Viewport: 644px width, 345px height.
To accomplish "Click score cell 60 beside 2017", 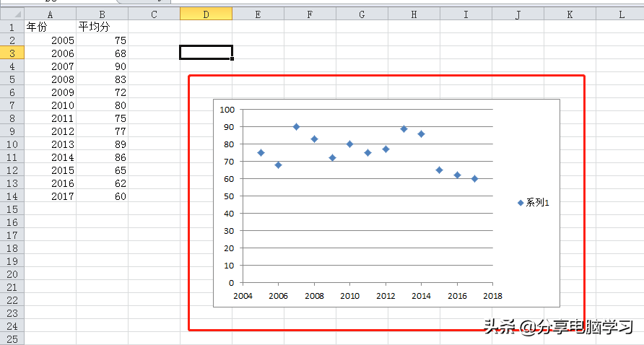I will (103, 196).
